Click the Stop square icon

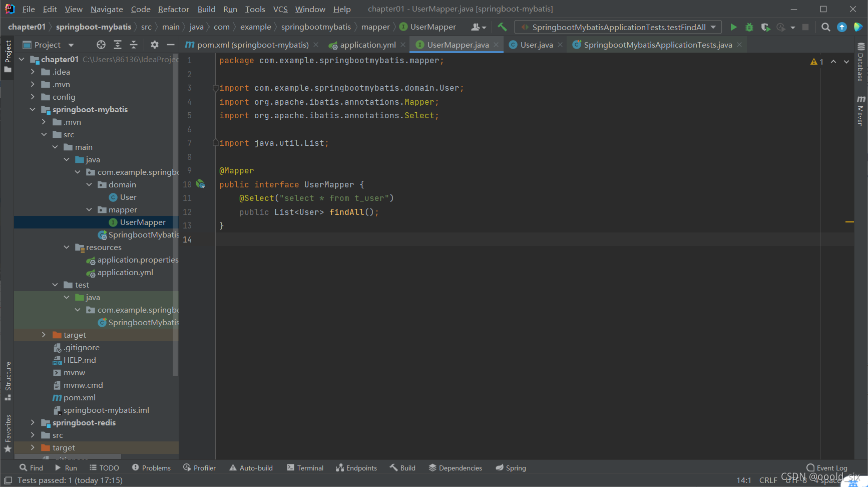click(805, 27)
